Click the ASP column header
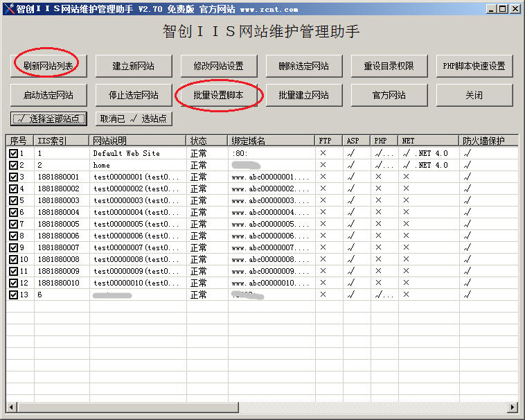The image size is (525, 420). [357, 141]
